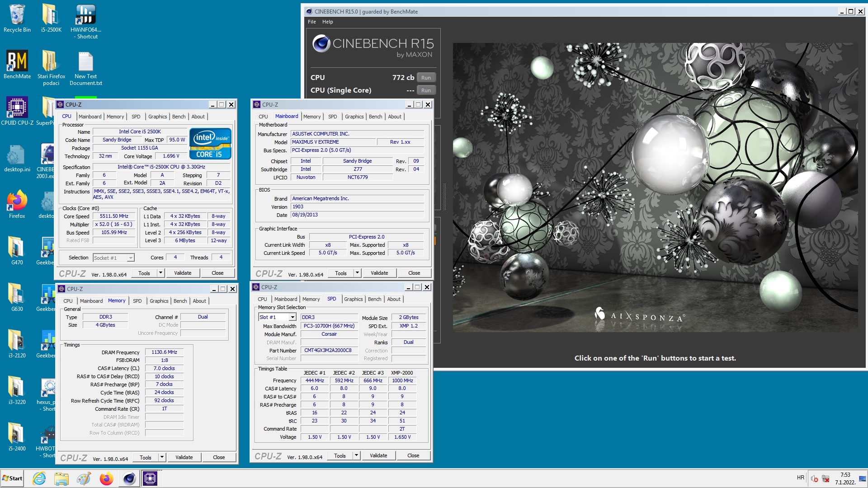Click the muted volume tray icon
868x488 pixels.
[815, 479]
